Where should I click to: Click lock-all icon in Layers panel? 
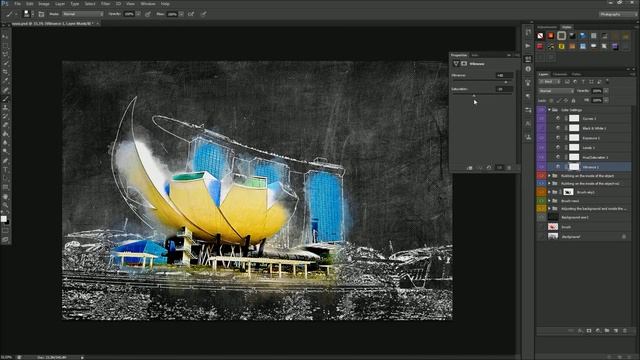(573, 100)
